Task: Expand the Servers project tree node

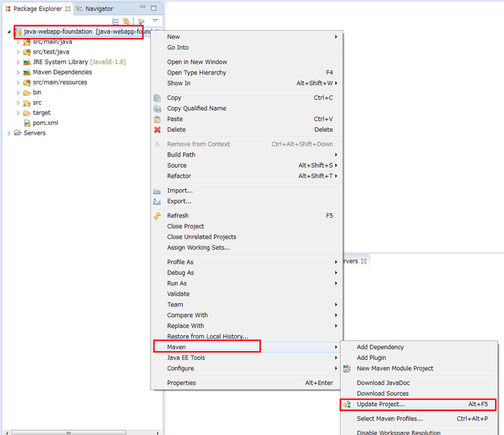Action: [9, 133]
